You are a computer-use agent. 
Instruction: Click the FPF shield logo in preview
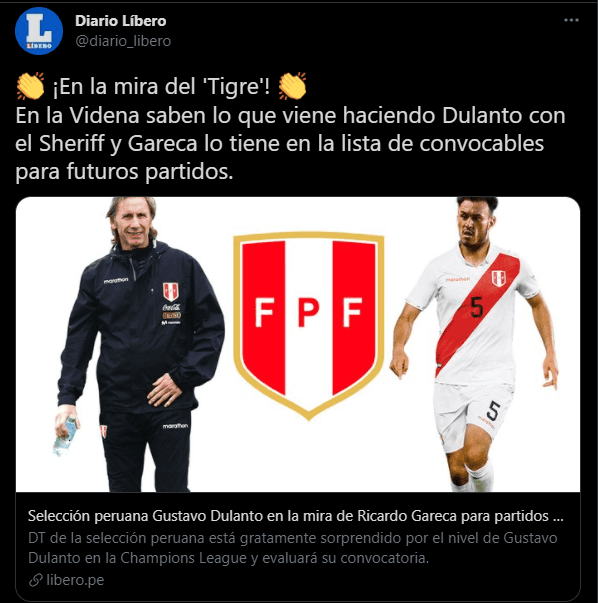point(308,326)
